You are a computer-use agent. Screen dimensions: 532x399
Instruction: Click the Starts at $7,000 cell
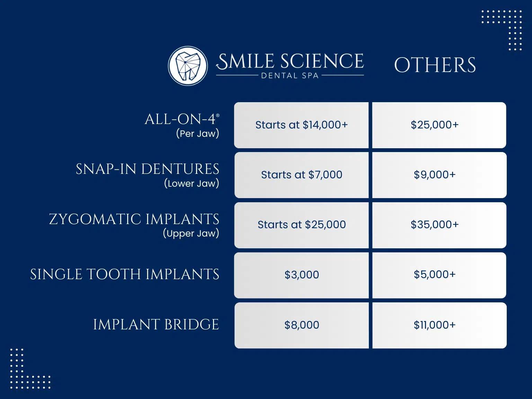coord(301,175)
